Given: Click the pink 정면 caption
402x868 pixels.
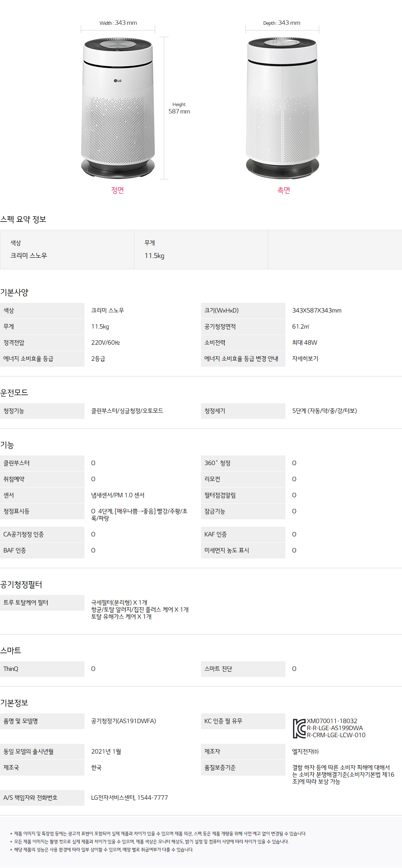Looking at the screenshot, I should coord(117,190).
